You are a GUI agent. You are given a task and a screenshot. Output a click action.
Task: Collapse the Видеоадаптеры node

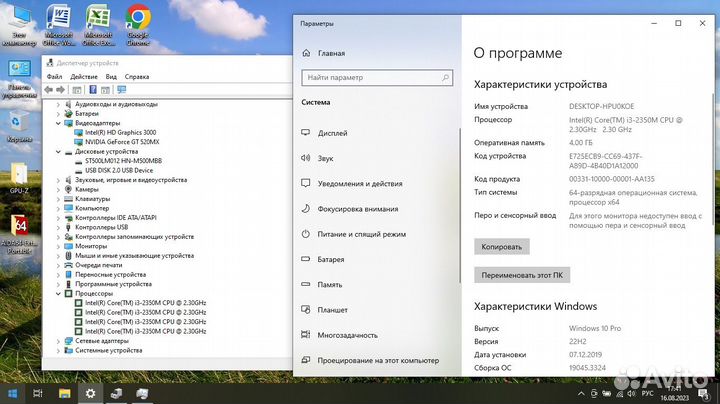(58, 123)
